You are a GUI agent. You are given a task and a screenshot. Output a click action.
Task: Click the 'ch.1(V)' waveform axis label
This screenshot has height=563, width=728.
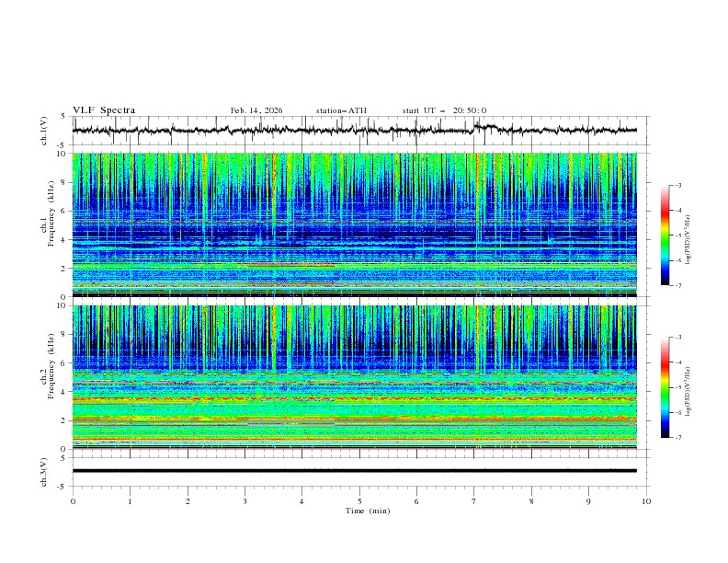point(44,131)
